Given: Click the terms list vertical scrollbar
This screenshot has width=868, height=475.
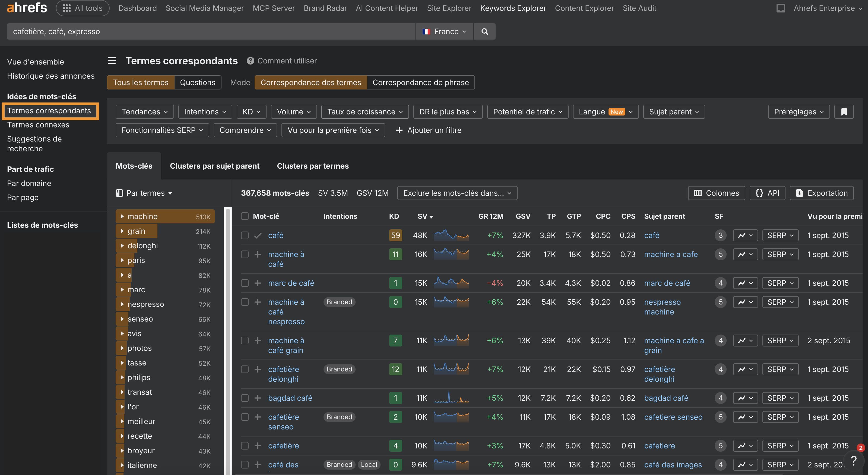Looking at the screenshot, I should [228, 337].
